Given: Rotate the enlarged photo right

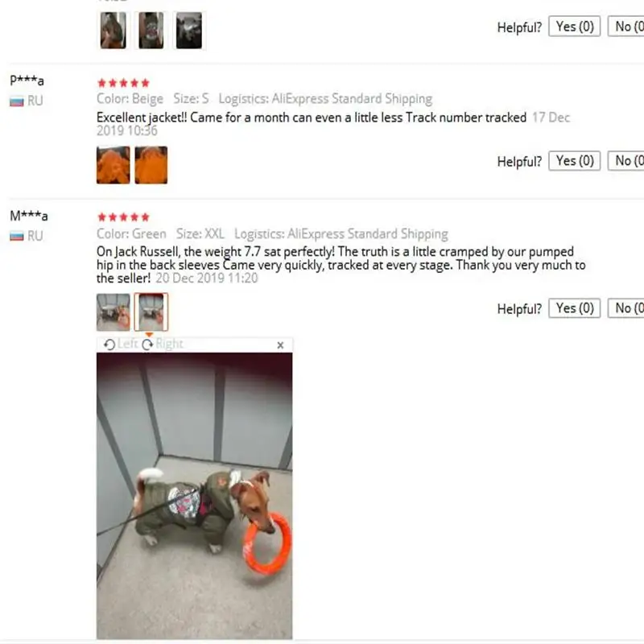Looking at the screenshot, I should click(x=163, y=345).
